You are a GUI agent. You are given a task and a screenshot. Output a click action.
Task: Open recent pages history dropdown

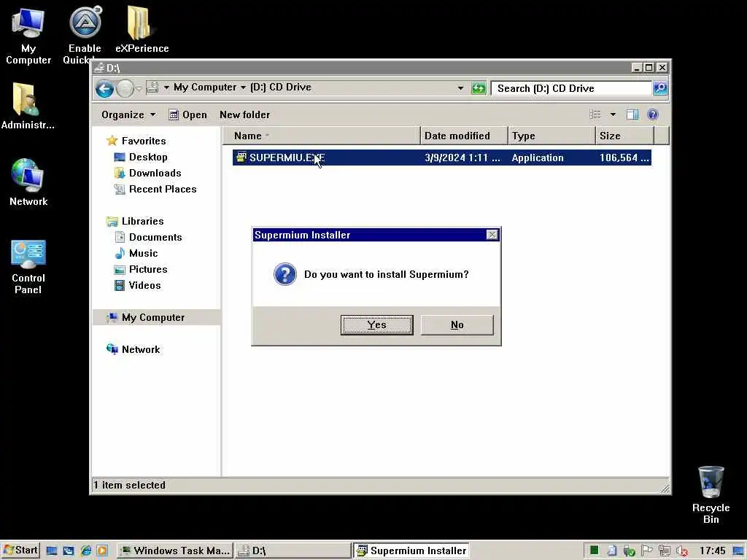(x=139, y=88)
